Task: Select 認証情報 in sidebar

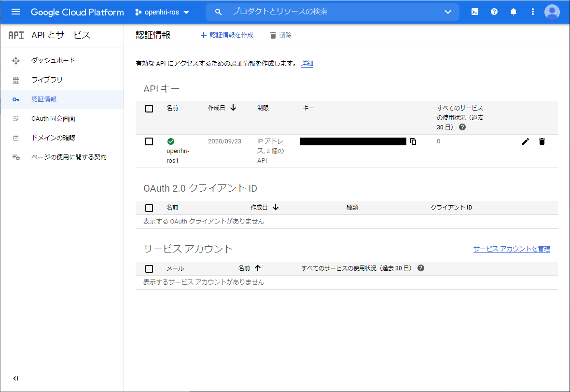Action: coord(44,99)
